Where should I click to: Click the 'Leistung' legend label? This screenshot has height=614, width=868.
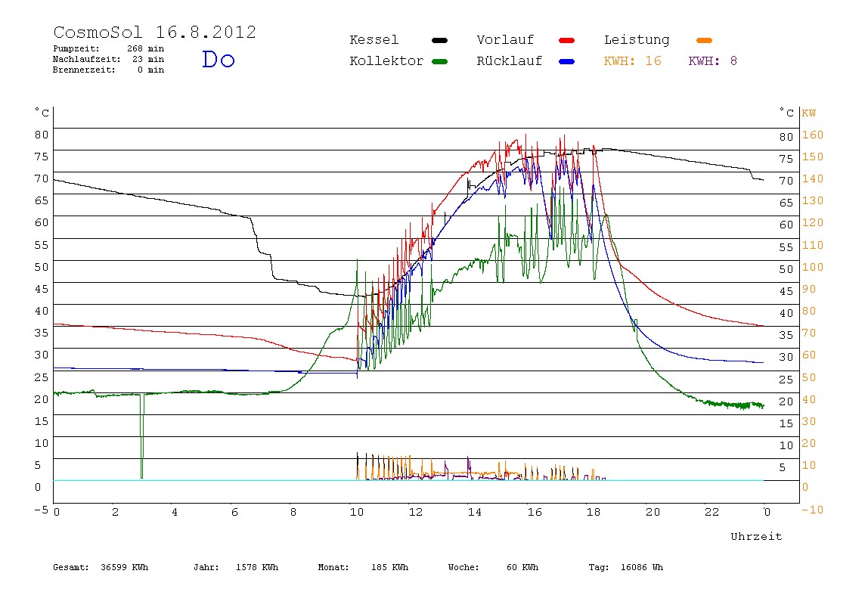click(x=637, y=40)
